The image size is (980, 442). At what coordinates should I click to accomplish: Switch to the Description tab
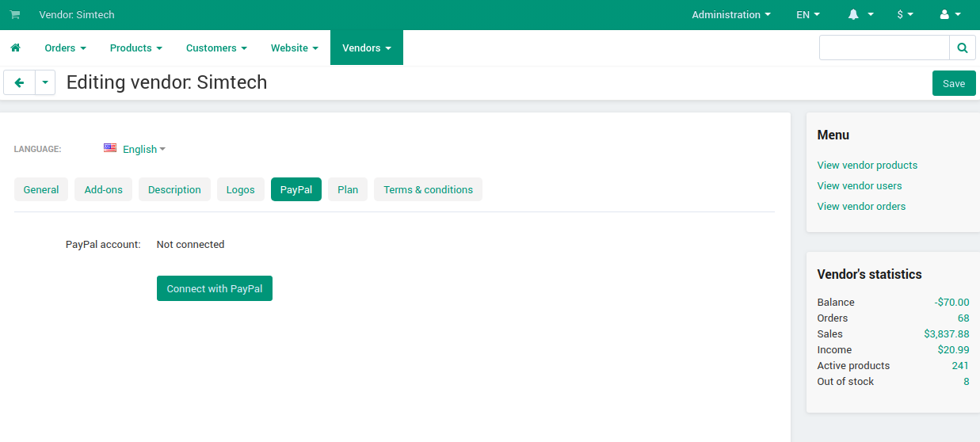point(174,189)
